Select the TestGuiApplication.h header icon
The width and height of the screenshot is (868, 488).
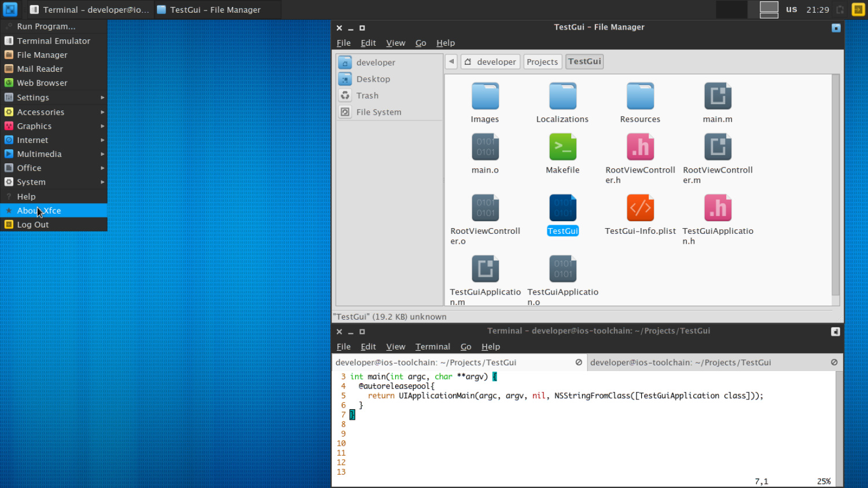click(x=718, y=208)
